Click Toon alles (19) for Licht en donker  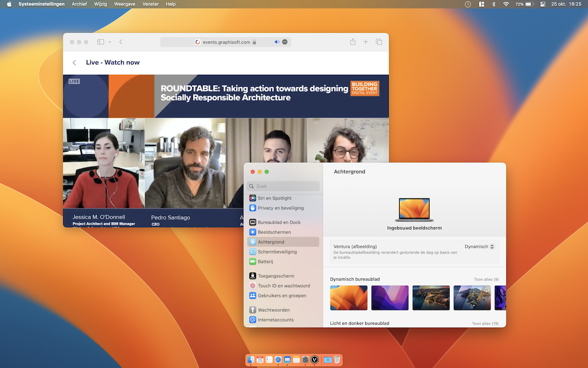pyautogui.click(x=485, y=323)
